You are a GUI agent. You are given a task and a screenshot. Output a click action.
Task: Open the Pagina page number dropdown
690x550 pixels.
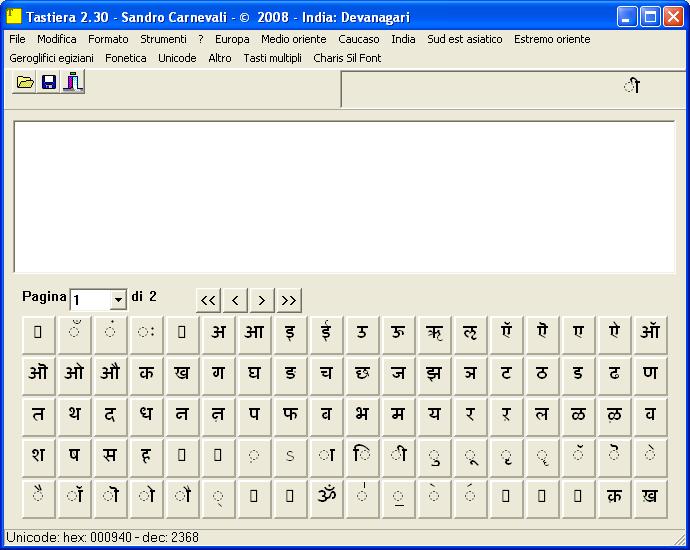[x=118, y=300]
